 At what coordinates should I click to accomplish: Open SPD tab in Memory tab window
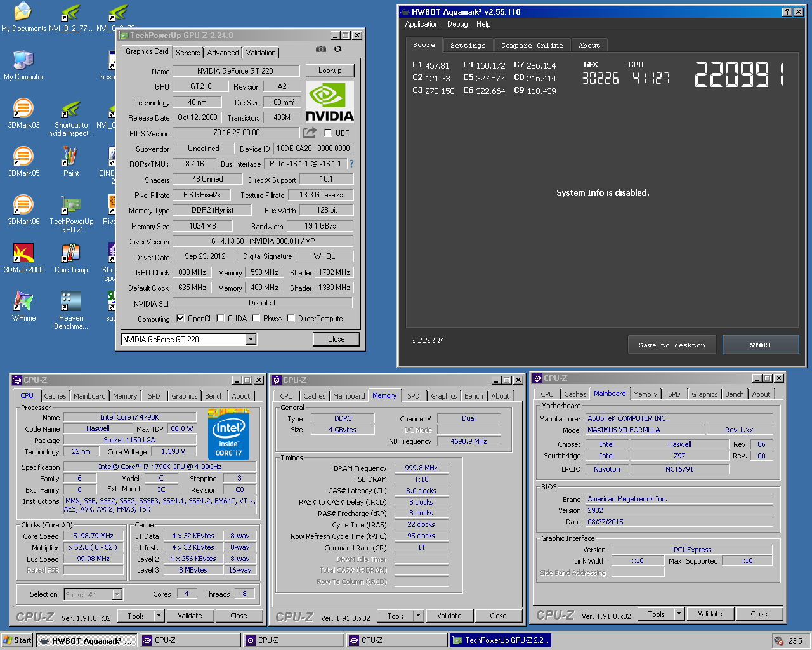(x=414, y=396)
